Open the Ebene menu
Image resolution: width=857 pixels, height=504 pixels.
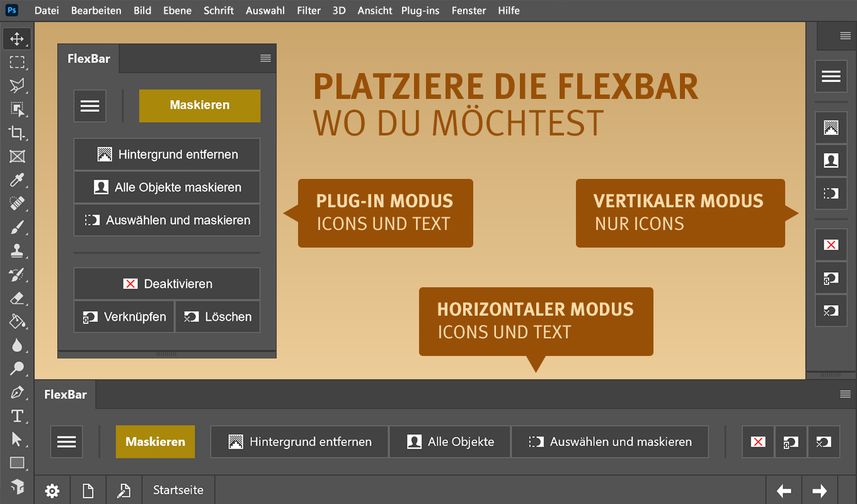(177, 11)
